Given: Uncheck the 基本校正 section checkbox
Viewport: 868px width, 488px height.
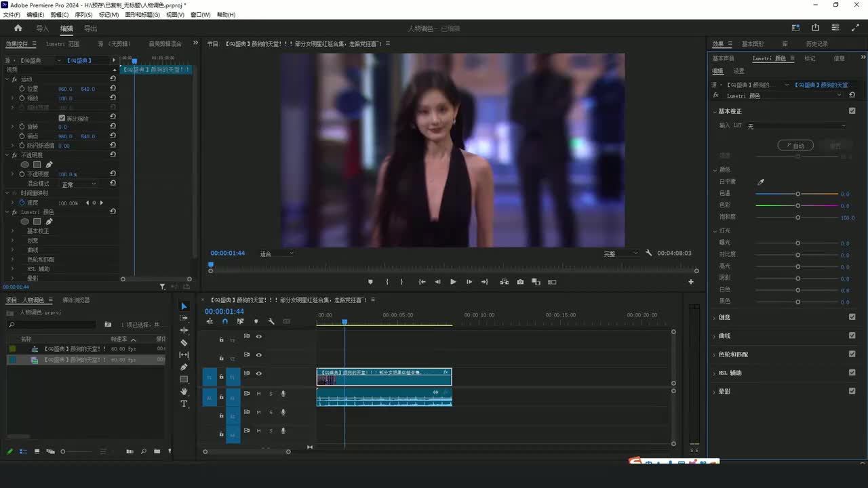Looking at the screenshot, I should [x=852, y=111].
